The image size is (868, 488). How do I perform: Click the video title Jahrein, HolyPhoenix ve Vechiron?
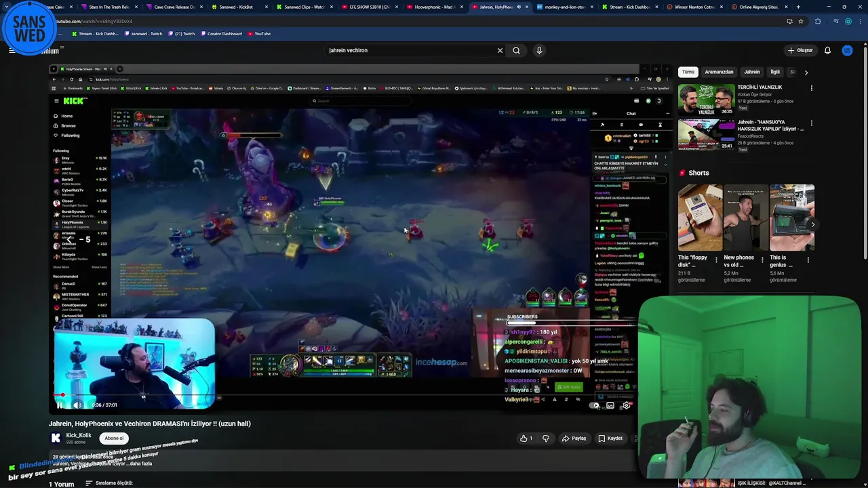[150, 424]
